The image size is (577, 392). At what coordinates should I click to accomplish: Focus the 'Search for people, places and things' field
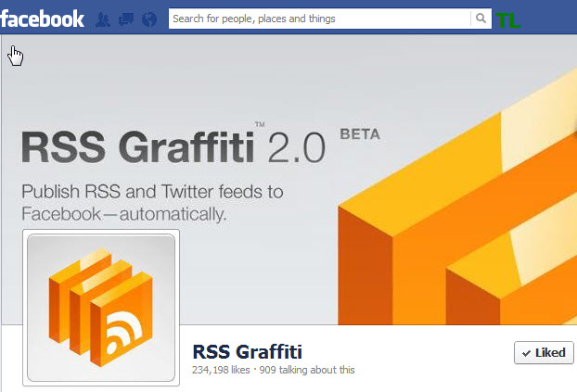319,19
